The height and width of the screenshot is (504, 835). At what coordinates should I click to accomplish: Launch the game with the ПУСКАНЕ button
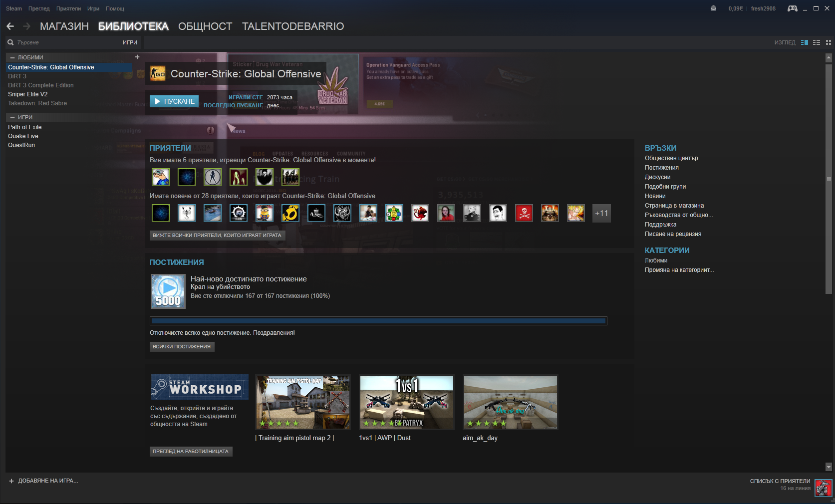tap(174, 101)
